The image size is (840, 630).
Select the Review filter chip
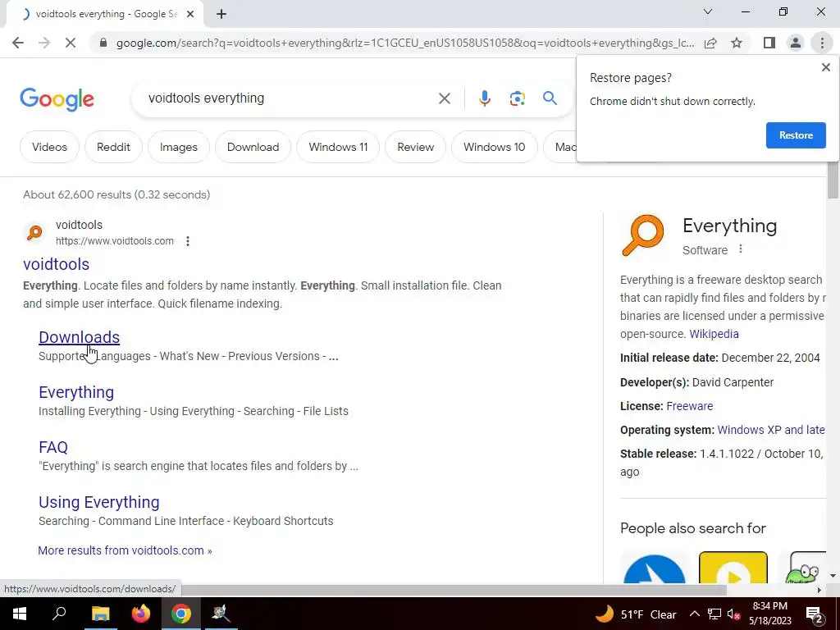point(415,147)
